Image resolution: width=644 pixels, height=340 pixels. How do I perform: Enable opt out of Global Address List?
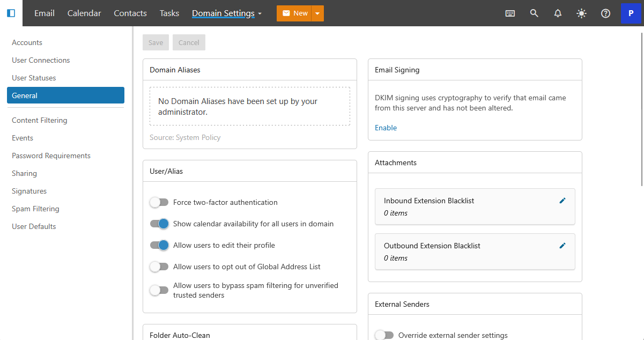pos(159,267)
